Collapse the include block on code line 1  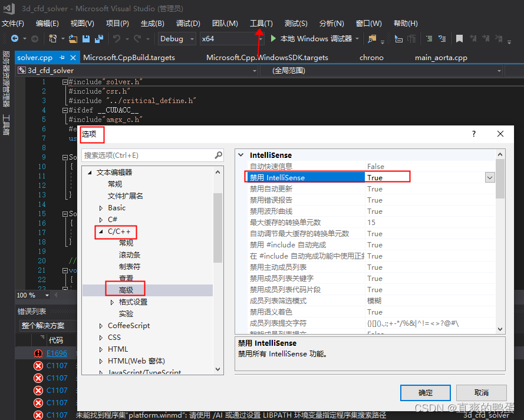pyautogui.click(x=65, y=82)
